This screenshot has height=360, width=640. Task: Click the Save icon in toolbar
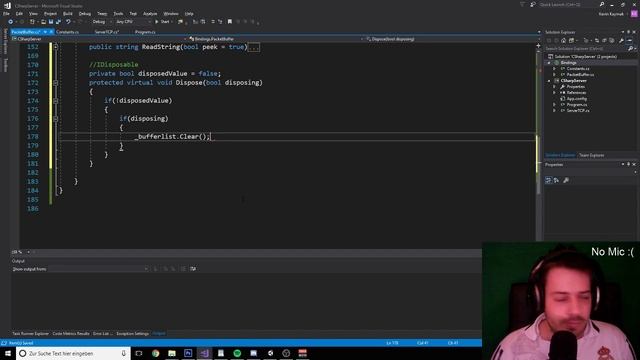(x=51, y=22)
